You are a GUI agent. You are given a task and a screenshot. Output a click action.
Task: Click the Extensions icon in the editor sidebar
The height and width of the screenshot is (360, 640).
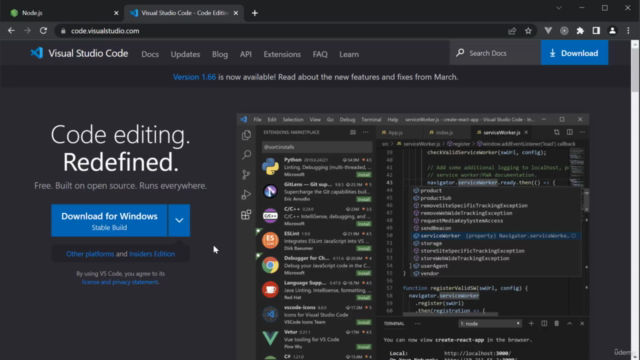coord(246,215)
